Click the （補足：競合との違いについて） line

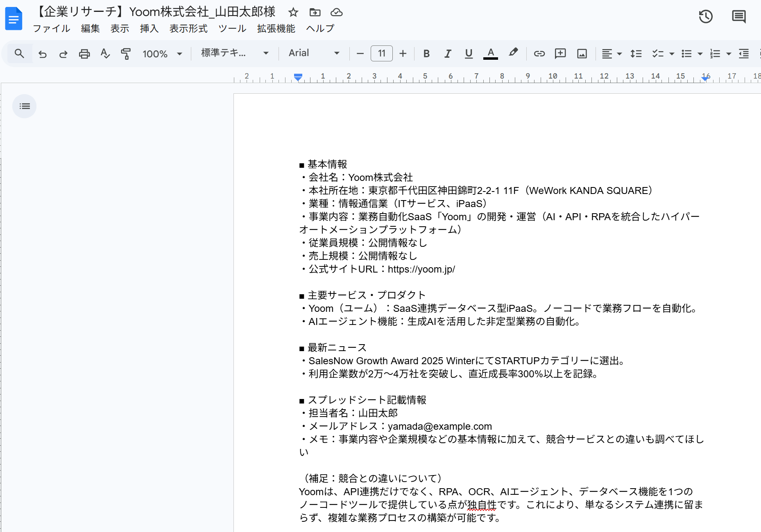(373, 479)
